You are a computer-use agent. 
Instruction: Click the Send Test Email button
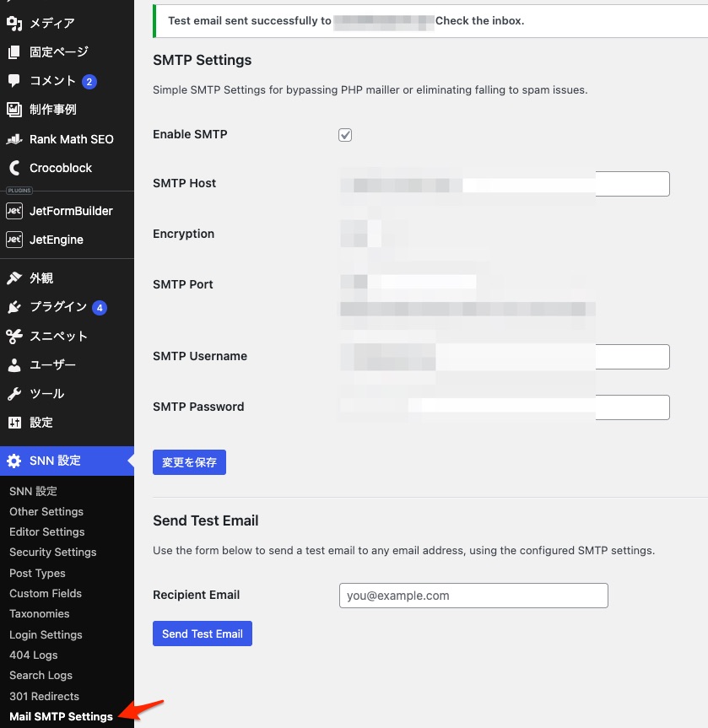(x=203, y=634)
